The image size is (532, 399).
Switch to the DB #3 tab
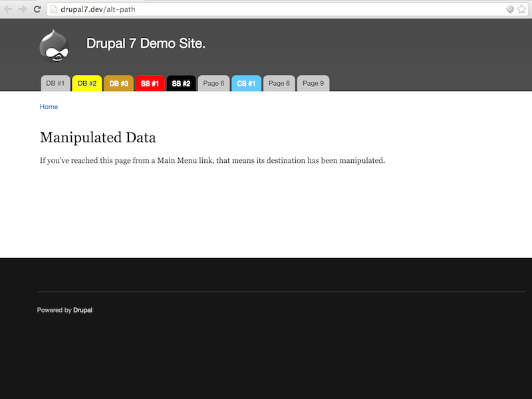tap(118, 83)
